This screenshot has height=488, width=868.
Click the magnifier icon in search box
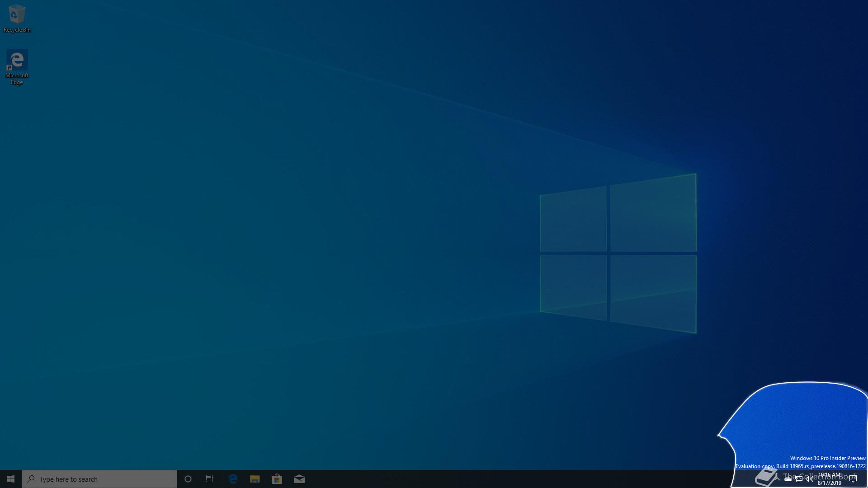[31, 479]
